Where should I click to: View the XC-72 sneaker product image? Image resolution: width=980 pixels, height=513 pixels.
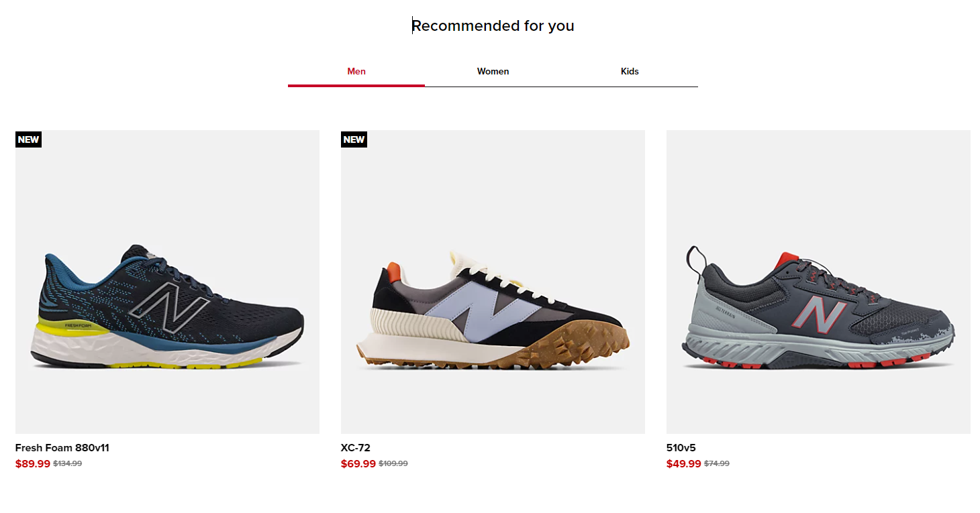tap(493, 282)
